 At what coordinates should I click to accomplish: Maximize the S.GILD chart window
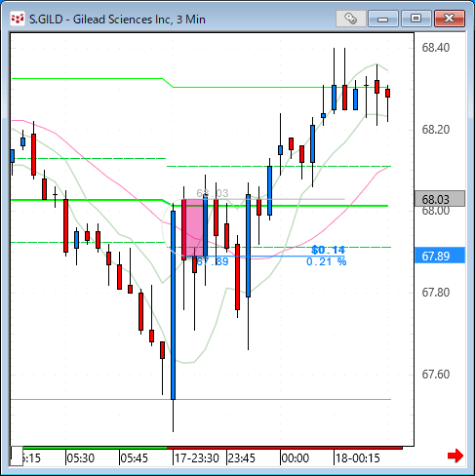click(416, 19)
